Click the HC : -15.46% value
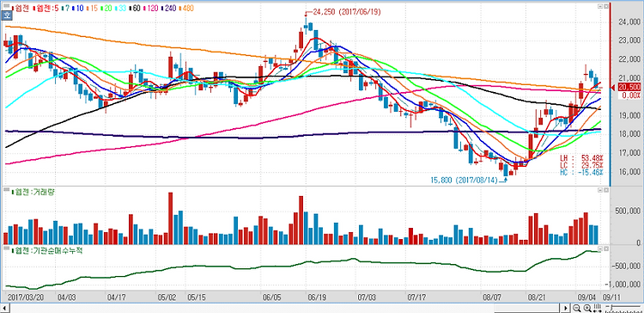This screenshot has height=313, width=644. click(x=582, y=172)
